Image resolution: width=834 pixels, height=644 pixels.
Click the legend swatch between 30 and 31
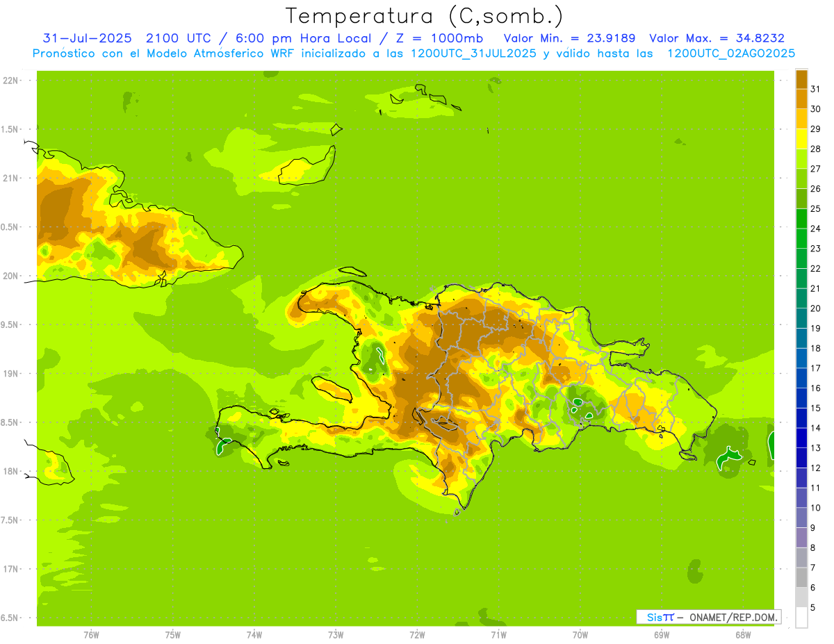pyautogui.click(x=801, y=99)
